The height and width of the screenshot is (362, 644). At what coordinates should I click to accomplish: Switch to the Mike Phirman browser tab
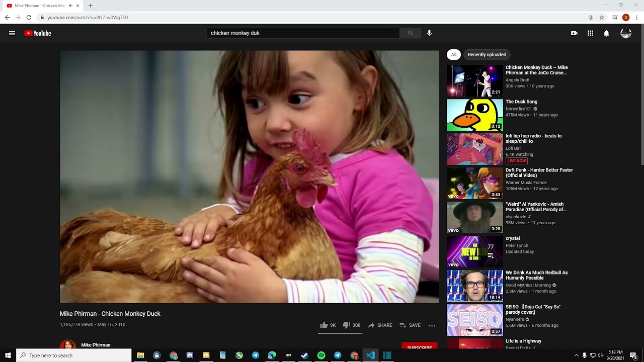click(x=43, y=6)
